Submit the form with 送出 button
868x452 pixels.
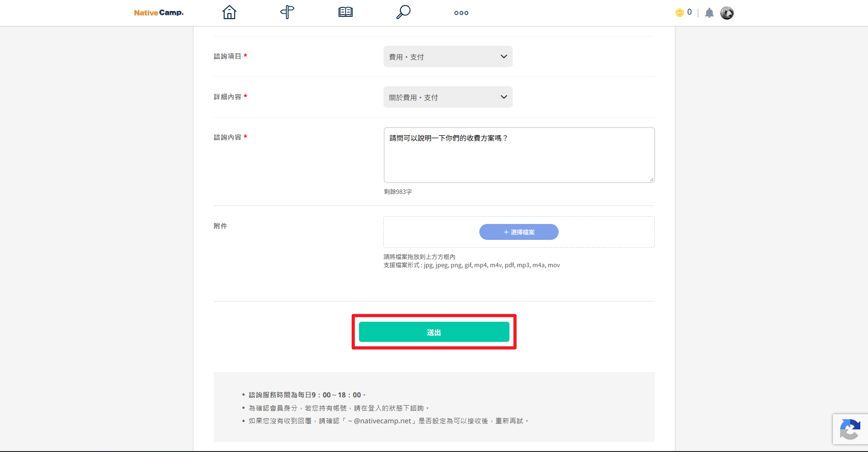click(434, 332)
